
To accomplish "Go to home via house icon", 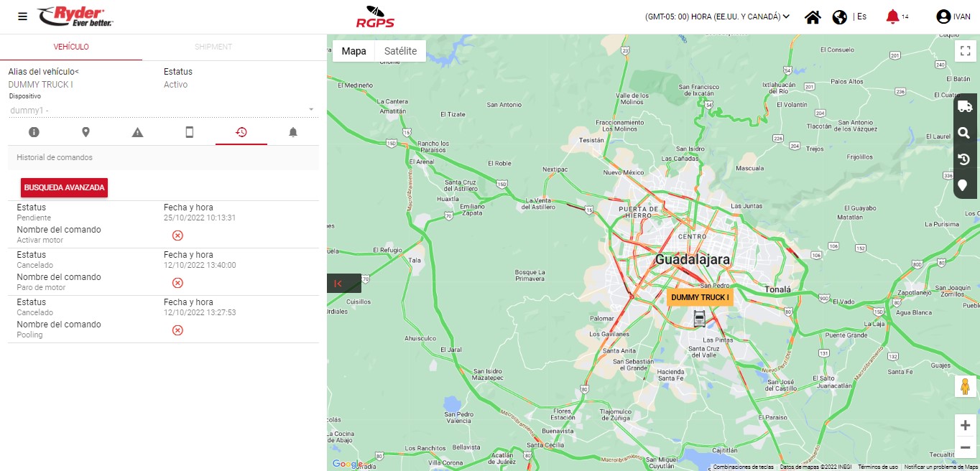I will pos(813,17).
